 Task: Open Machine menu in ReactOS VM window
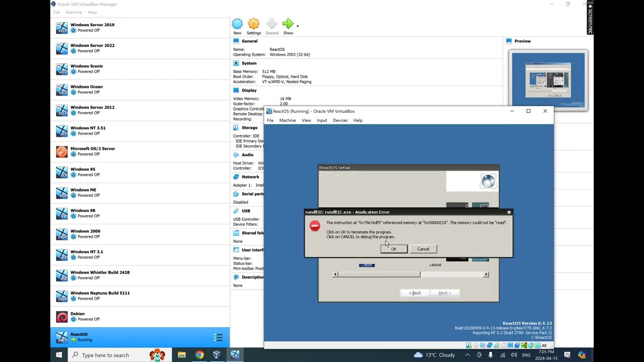tap(287, 120)
